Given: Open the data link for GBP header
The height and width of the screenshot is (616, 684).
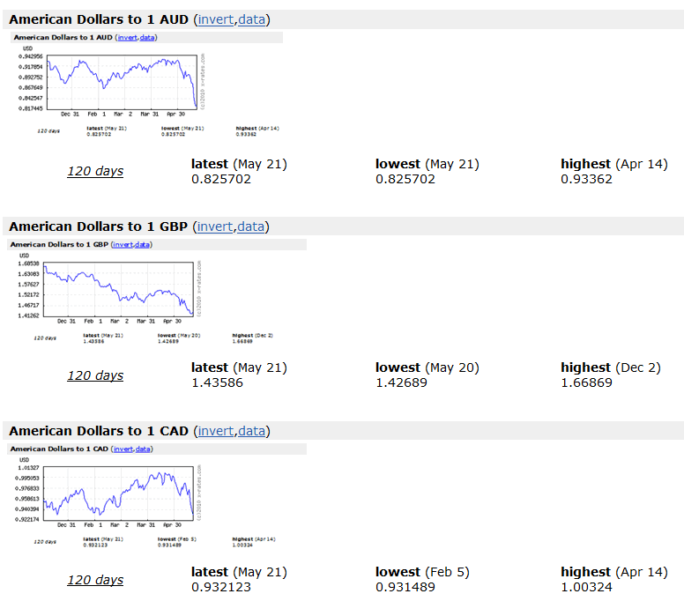Looking at the screenshot, I should coord(251,226).
